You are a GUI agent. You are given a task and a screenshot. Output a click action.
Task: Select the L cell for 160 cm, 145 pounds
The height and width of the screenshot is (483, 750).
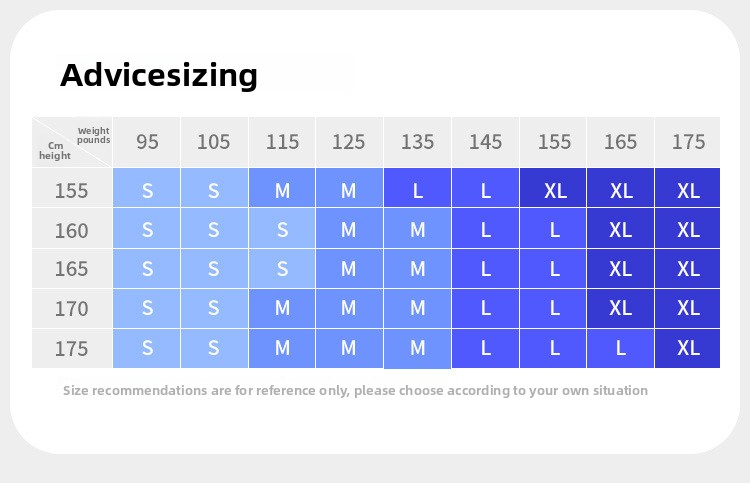click(x=485, y=230)
